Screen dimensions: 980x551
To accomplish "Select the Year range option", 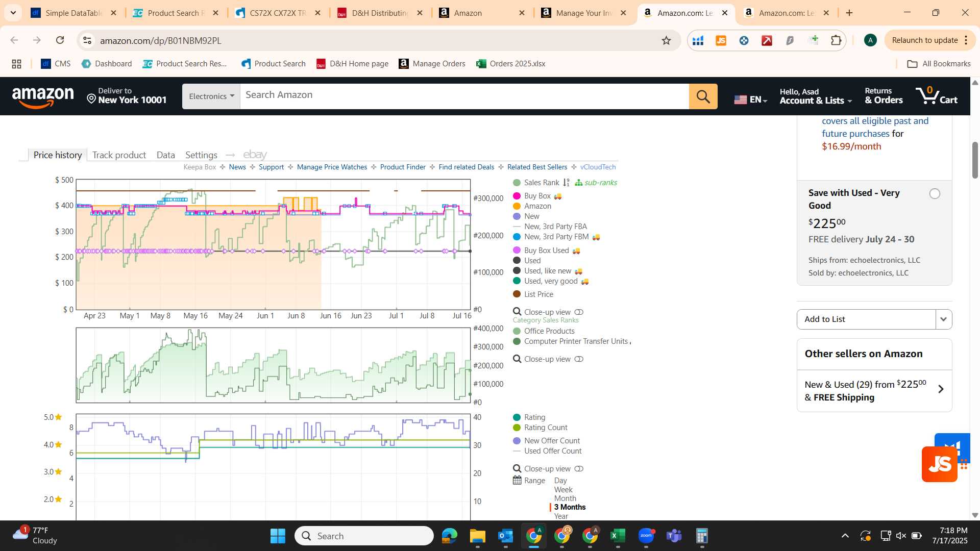I will pos(561,516).
